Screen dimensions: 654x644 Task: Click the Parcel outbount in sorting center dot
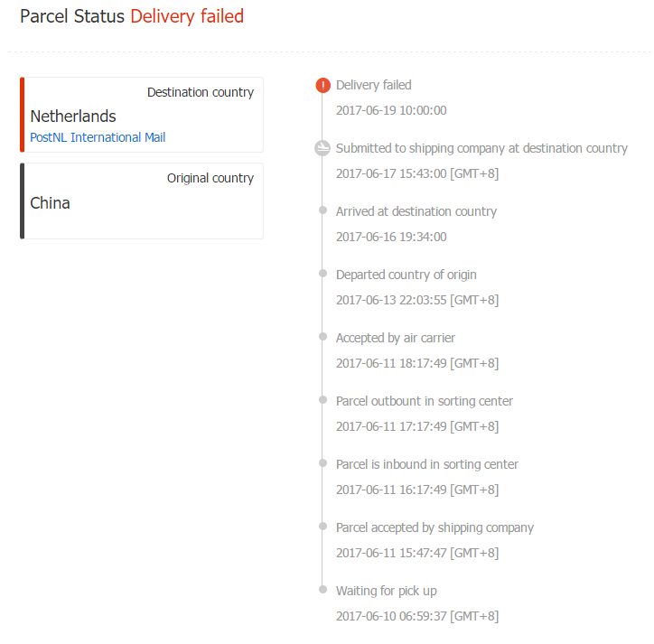point(322,400)
